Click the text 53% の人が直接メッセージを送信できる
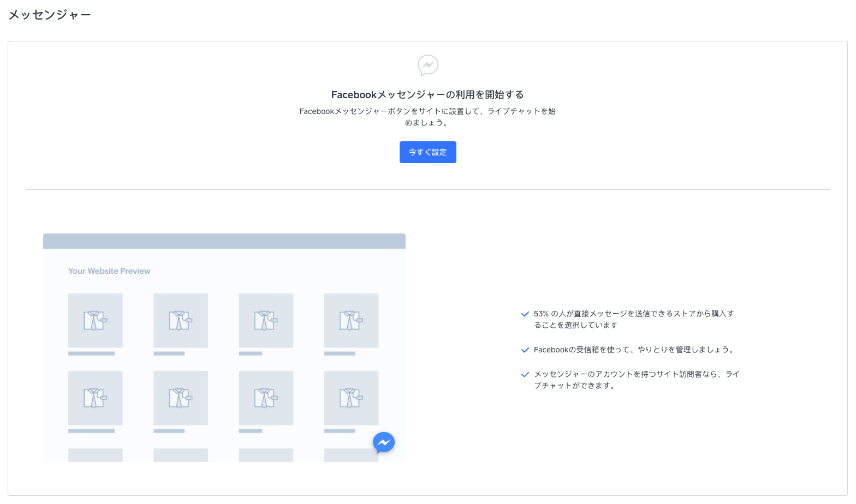Viewport: 856px width, 504px height. point(634,319)
